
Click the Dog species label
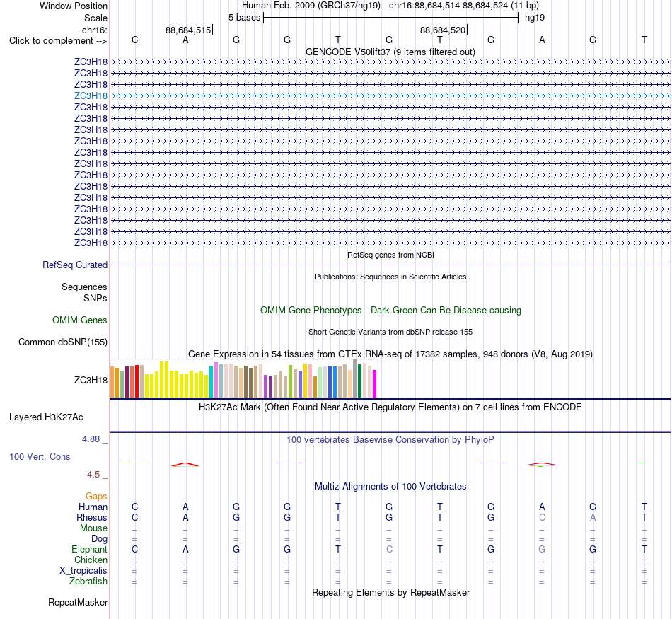pos(99,539)
